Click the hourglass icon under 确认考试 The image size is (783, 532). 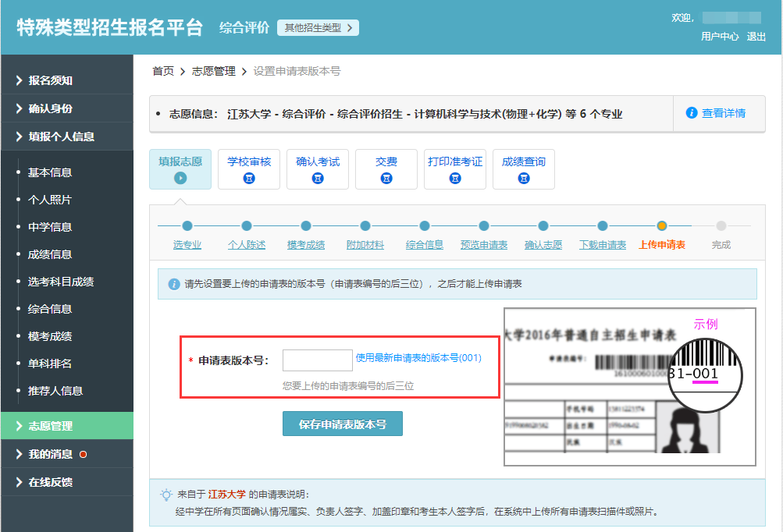click(x=318, y=179)
